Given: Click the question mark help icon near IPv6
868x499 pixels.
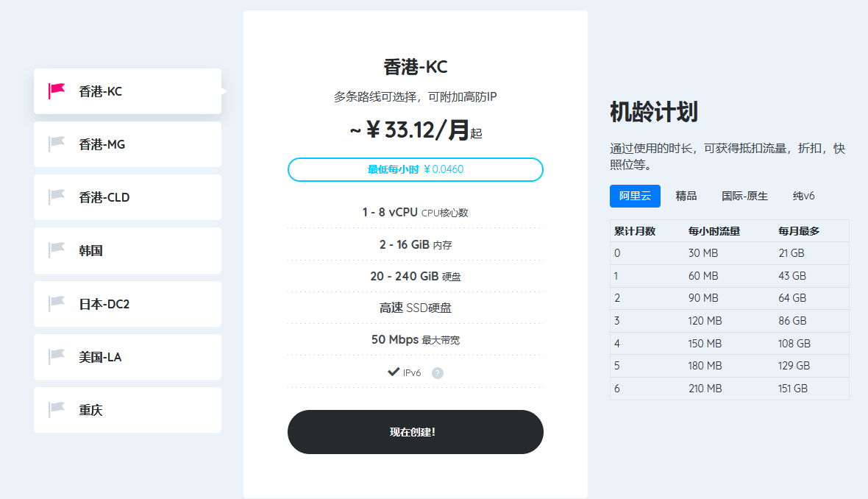Looking at the screenshot, I should click(x=438, y=372).
